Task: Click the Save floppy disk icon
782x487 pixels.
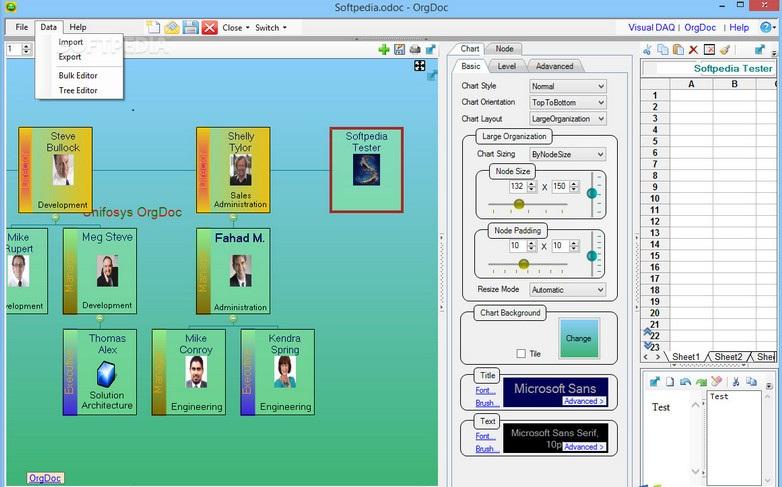Action: pyautogui.click(x=190, y=27)
